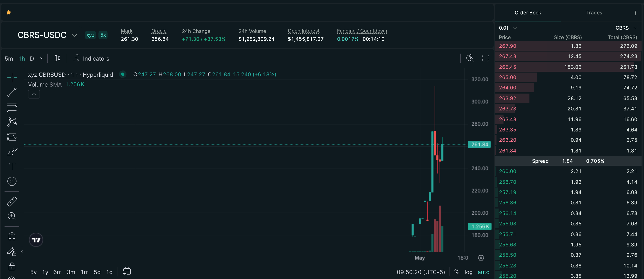Set chart range to 5d
This screenshot has height=279, width=644.
(97, 272)
